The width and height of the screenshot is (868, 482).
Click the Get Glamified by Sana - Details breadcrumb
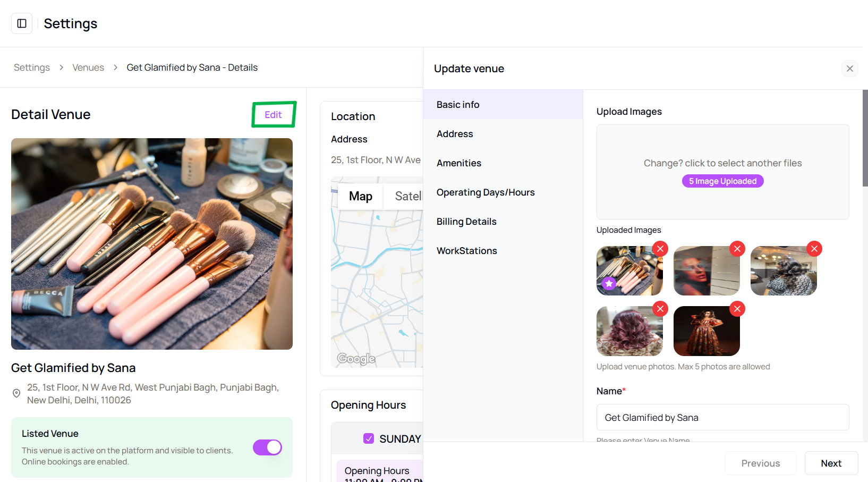tap(192, 67)
